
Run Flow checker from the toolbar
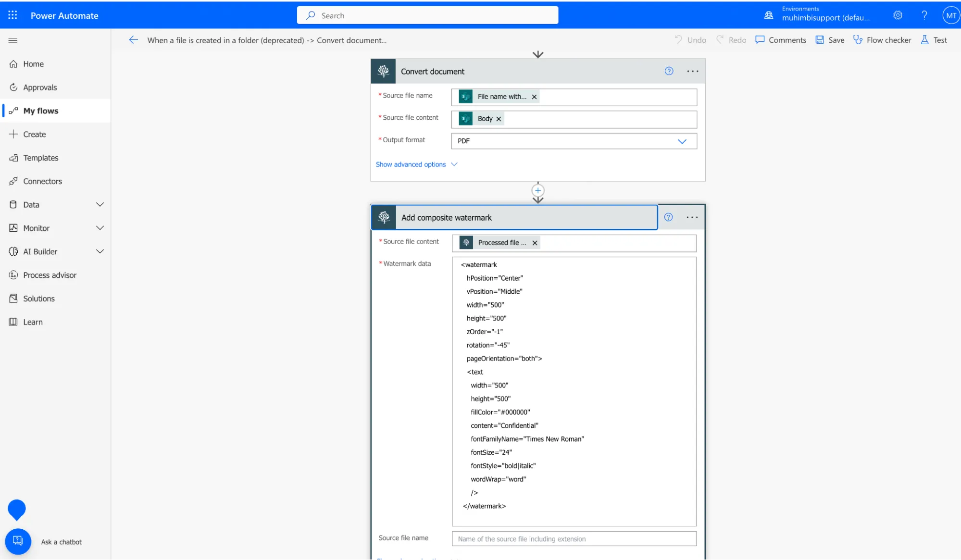click(x=858, y=40)
